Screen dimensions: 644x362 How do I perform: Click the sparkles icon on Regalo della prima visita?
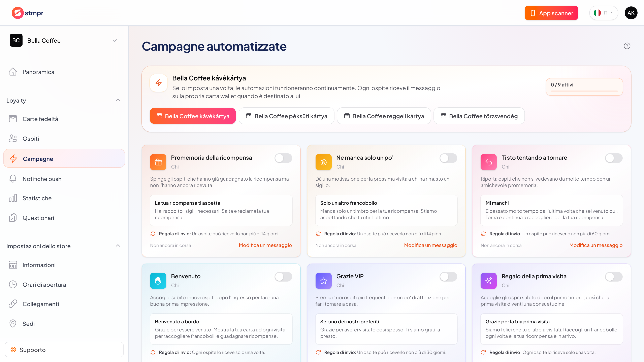488,281
